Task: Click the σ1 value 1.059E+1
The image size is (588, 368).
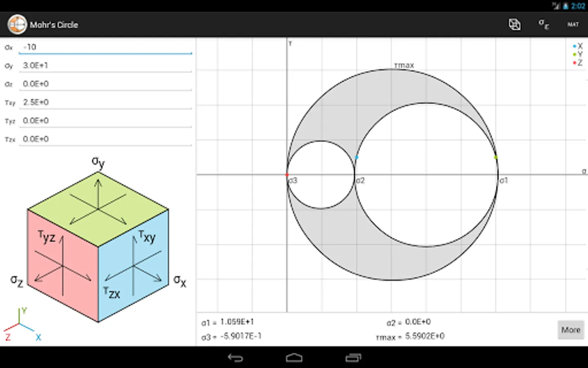Action: point(237,322)
